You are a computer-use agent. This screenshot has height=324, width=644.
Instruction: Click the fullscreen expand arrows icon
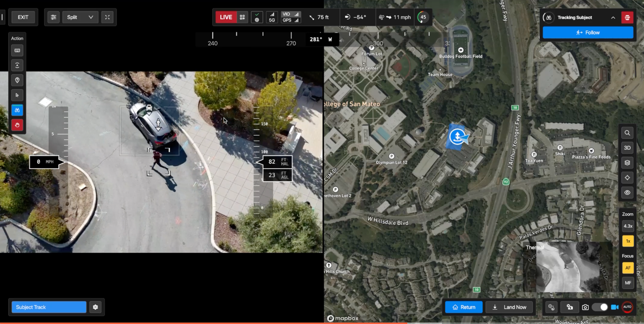tap(107, 17)
